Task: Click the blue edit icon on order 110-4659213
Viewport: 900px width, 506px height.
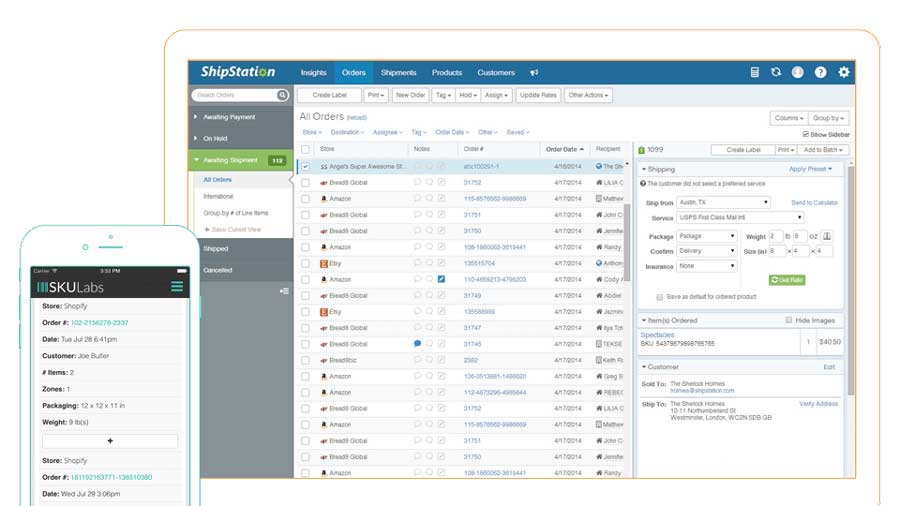Action: (x=441, y=279)
